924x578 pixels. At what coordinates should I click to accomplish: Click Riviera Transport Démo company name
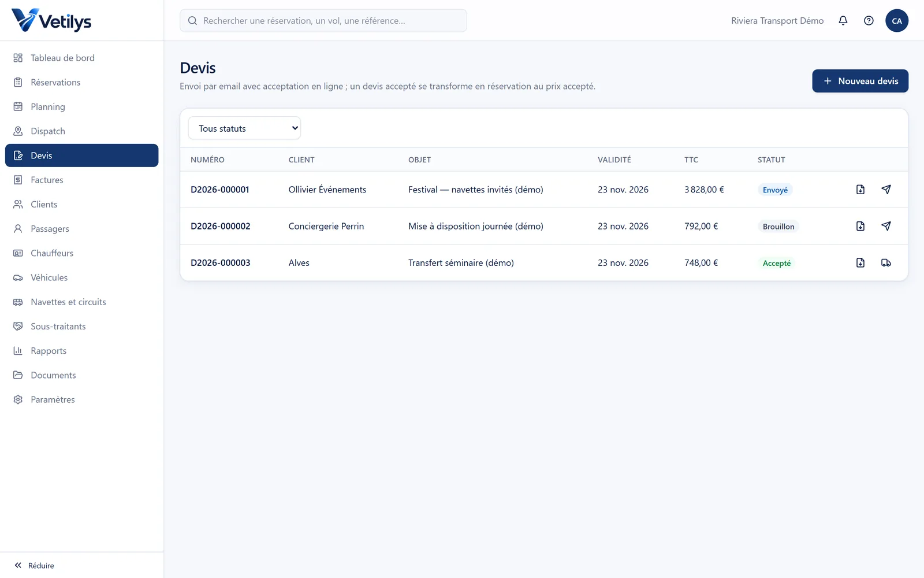pos(777,21)
